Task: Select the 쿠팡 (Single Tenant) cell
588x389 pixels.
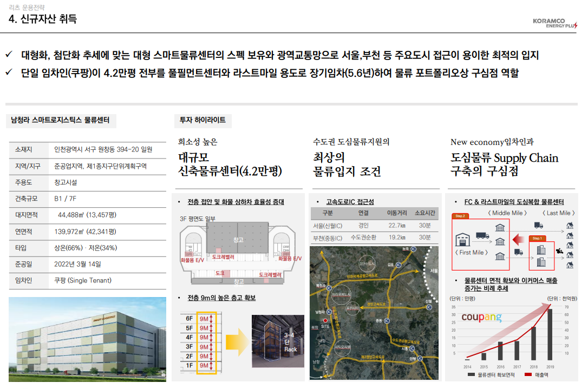Action: point(83,280)
